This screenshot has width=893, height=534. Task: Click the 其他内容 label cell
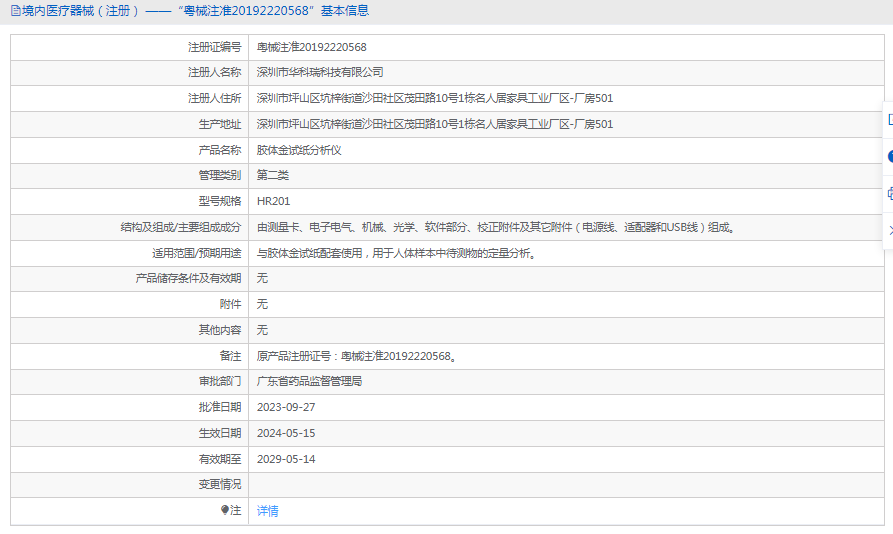pyautogui.click(x=129, y=330)
